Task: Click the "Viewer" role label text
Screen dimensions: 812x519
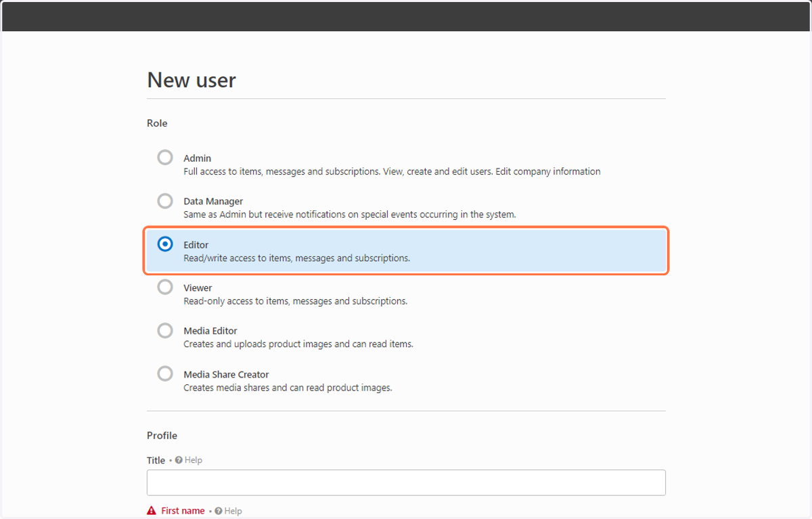Action: click(x=198, y=288)
